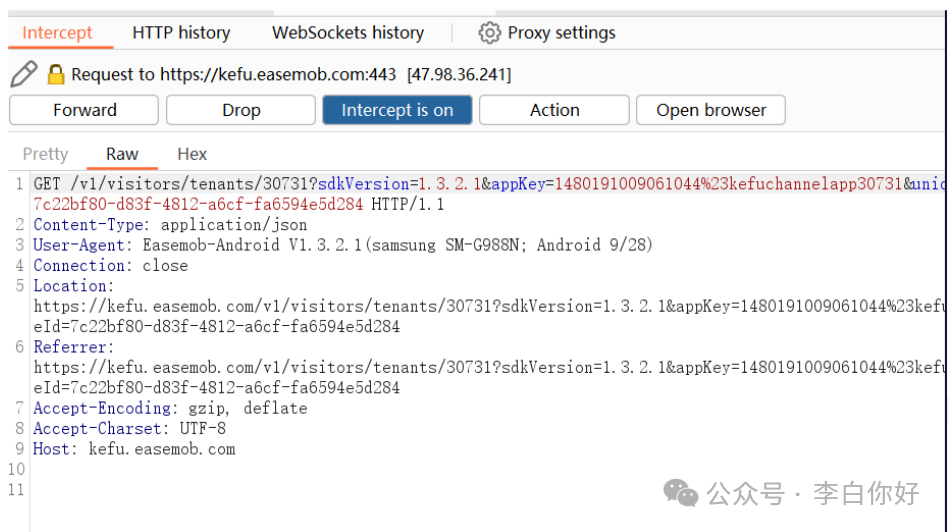The height and width of the screenshot is (532, 950).
Task: Click the Host header line
Action: pyautogui.click(x=134, y=449)
